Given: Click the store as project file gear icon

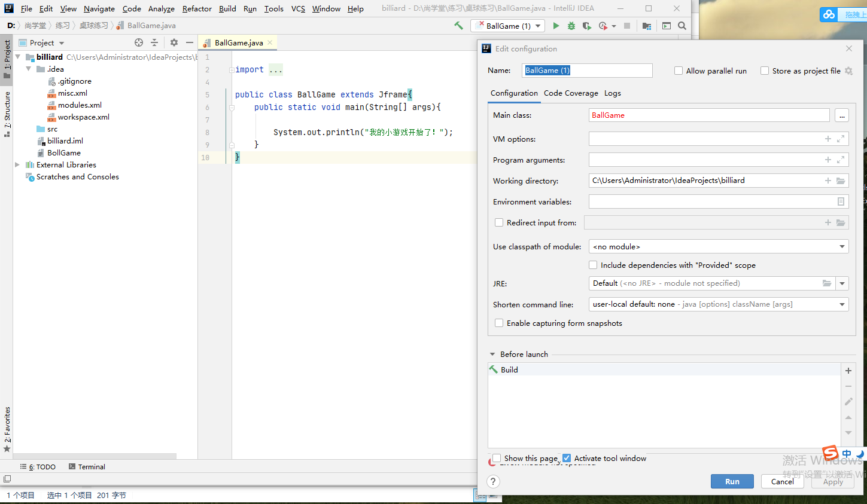Looking at the screenshot, I should [848, 71].
